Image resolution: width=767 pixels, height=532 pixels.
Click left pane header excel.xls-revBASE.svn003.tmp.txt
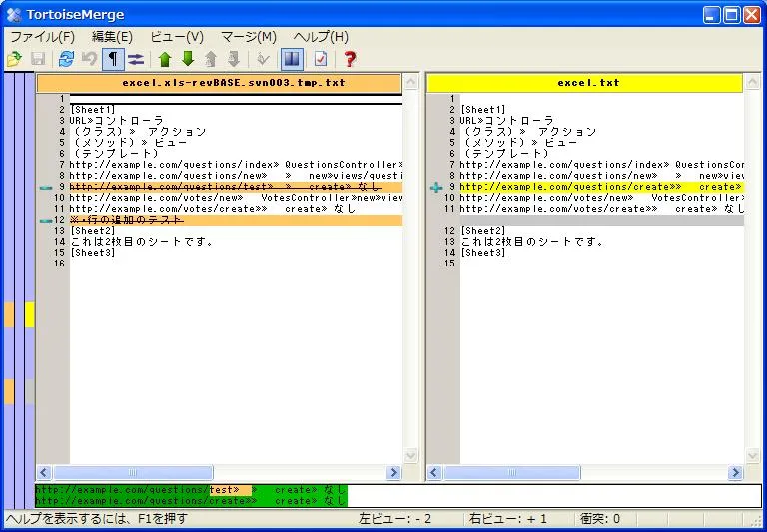[x=219, y=83]
